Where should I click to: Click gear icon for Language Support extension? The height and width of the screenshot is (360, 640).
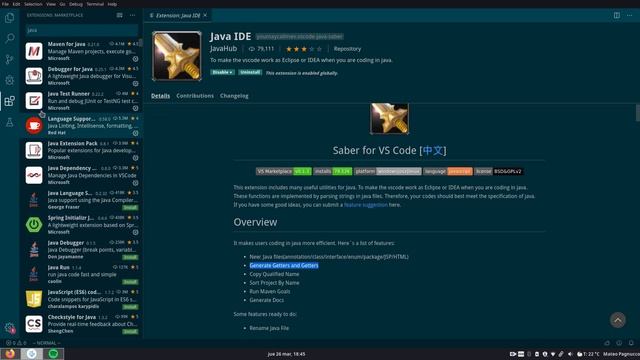136,133
